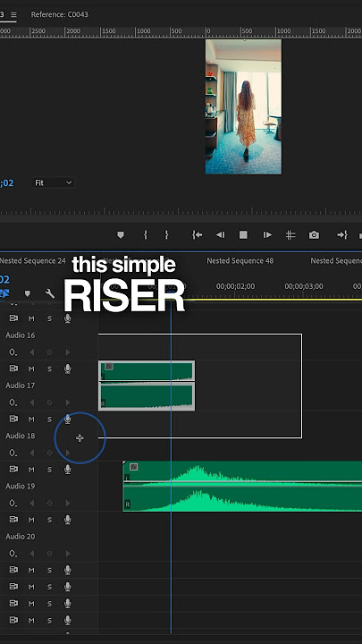Click the track output icon for Audio 17
Screen dimensions: 362x644
point(13,369)
